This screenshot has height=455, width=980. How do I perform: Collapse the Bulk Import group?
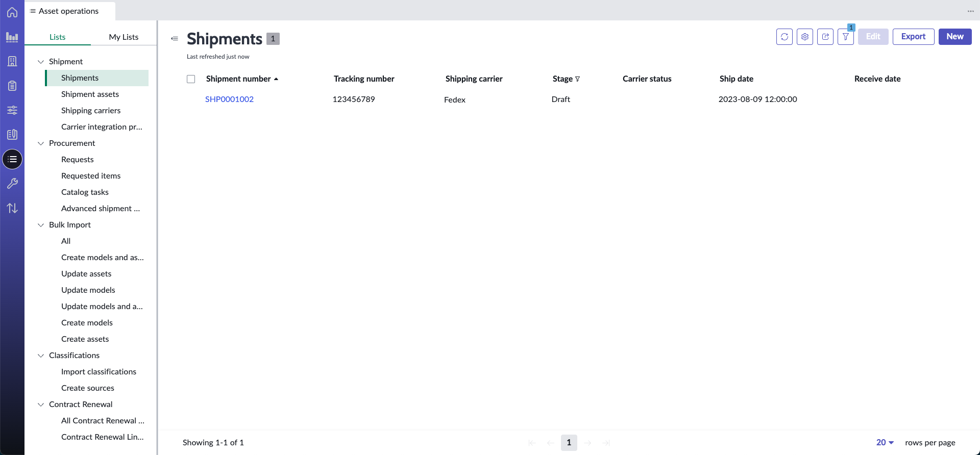[x=41, y=225]
